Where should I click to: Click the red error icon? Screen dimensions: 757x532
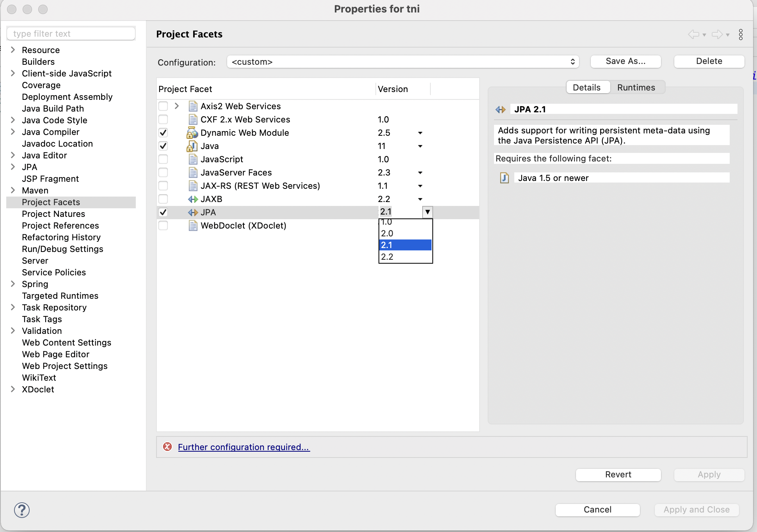click(167, 447)
